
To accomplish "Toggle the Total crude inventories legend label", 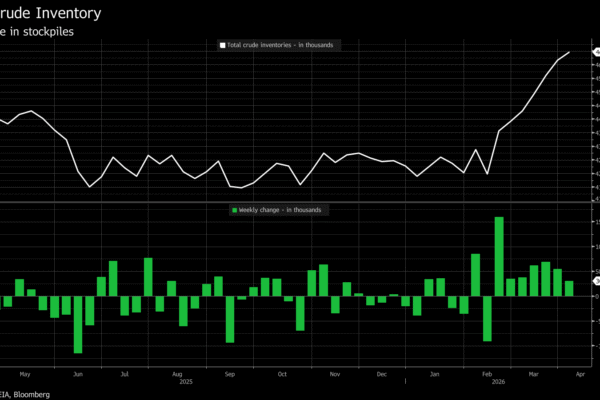I will click(x=287, y=45).
